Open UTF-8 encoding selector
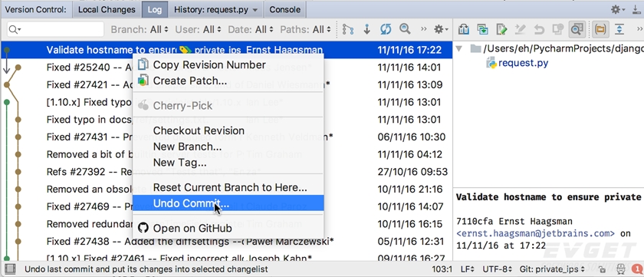Viewport: 644px width, 277px height. point(497,269)
